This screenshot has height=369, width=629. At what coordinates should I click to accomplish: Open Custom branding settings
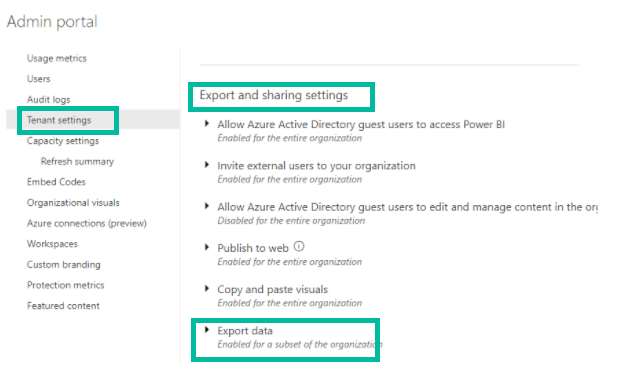64,265
